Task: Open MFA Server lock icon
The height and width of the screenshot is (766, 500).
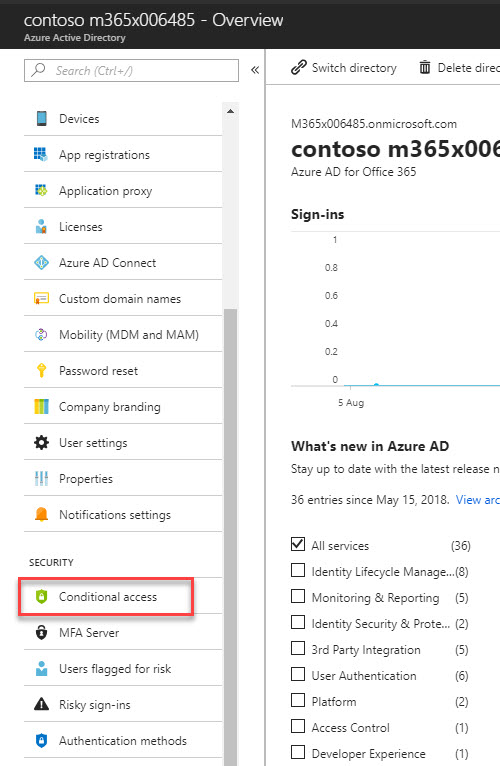Action: click(42, 633)
